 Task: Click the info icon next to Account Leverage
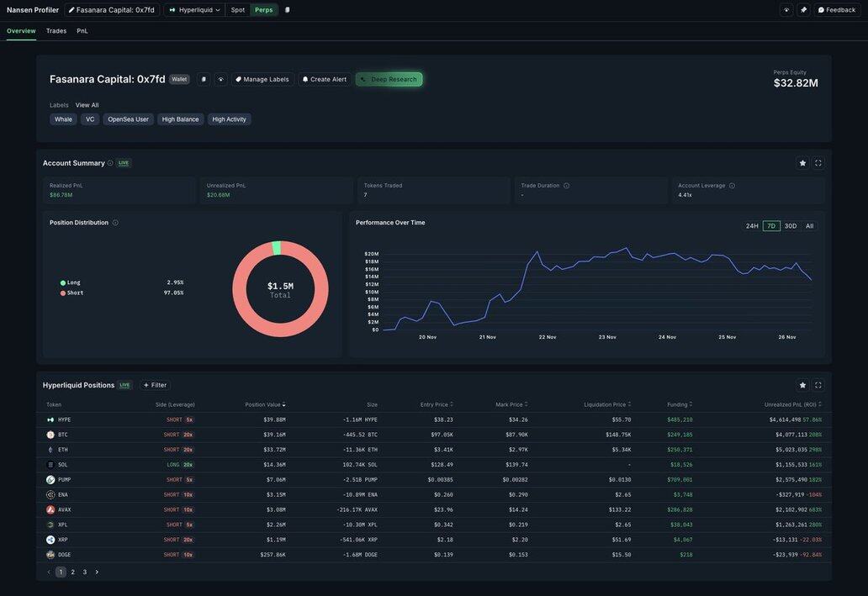pos(732,186)
